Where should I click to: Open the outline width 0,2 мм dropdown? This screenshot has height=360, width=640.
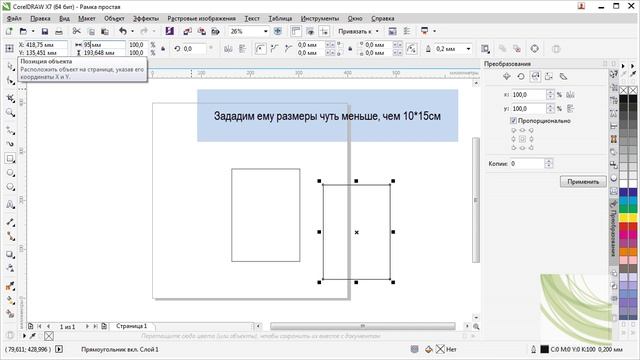point(468,49)
